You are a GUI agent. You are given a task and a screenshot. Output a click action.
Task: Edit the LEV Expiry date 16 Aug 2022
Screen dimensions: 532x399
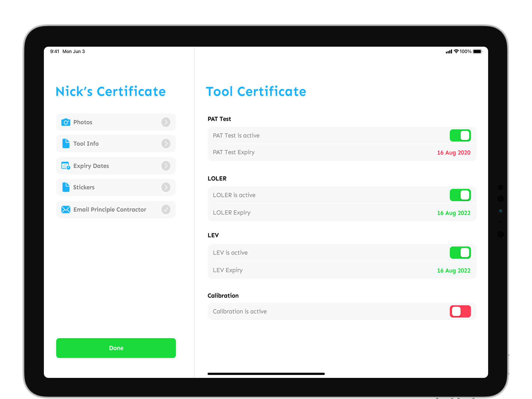pos(454,270)
